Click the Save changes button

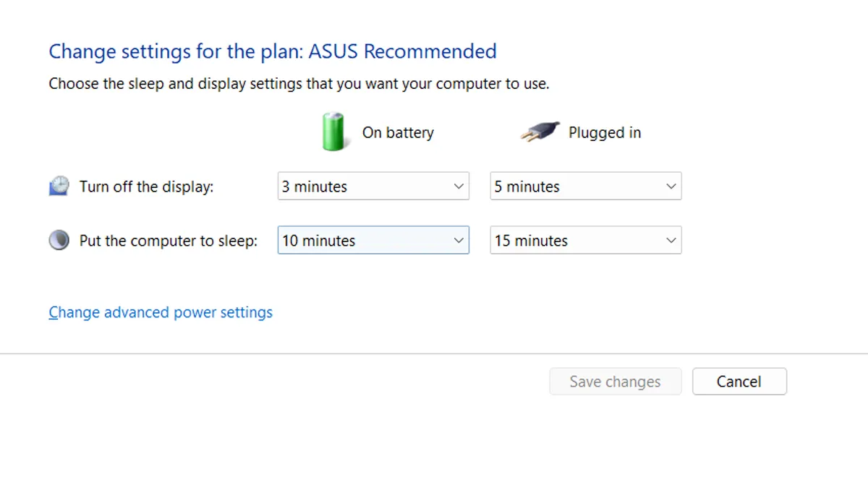(615, 381)
